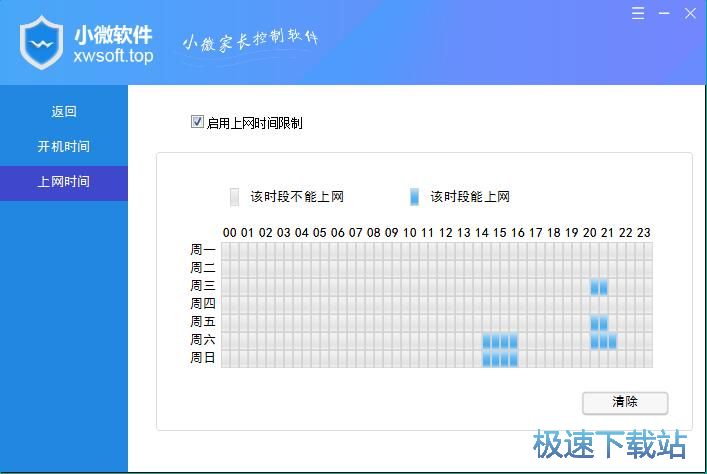Toggle 周六 21:00 first half-hour blue cell
Viewport: 707px width, 474px height.
(x=612, y=341)
